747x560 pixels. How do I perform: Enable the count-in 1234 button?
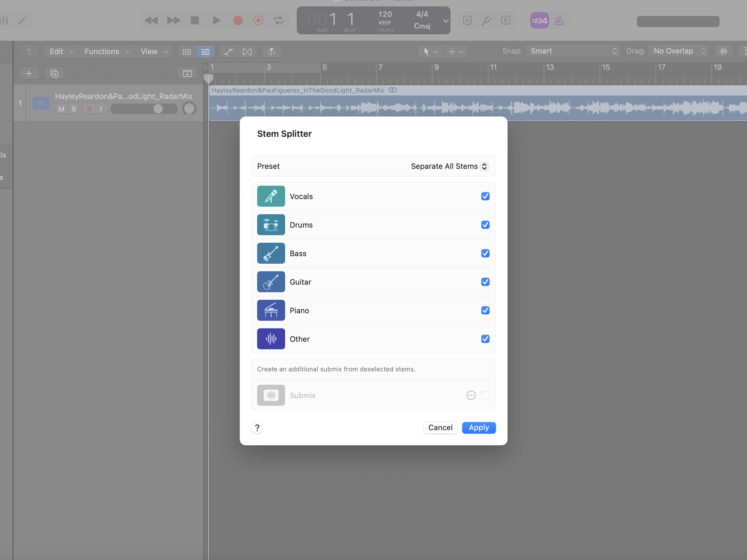539,21
